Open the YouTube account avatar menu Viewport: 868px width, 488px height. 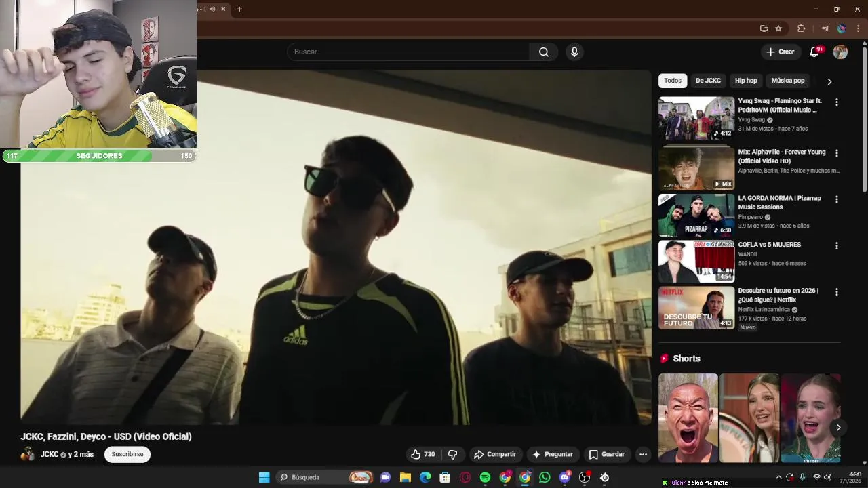pyautogui.click(x=840, y=52)
